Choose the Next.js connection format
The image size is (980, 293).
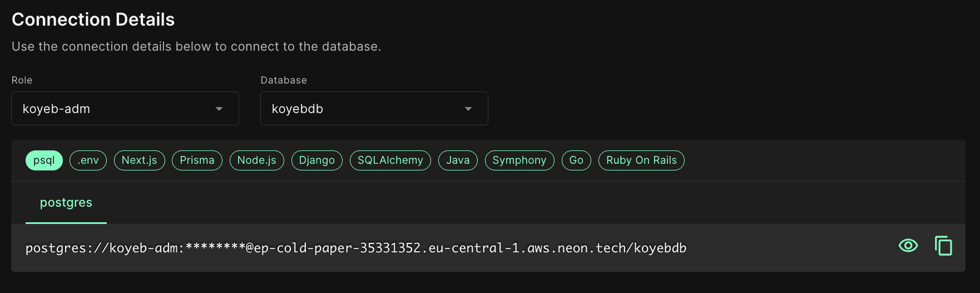point(139,160)
